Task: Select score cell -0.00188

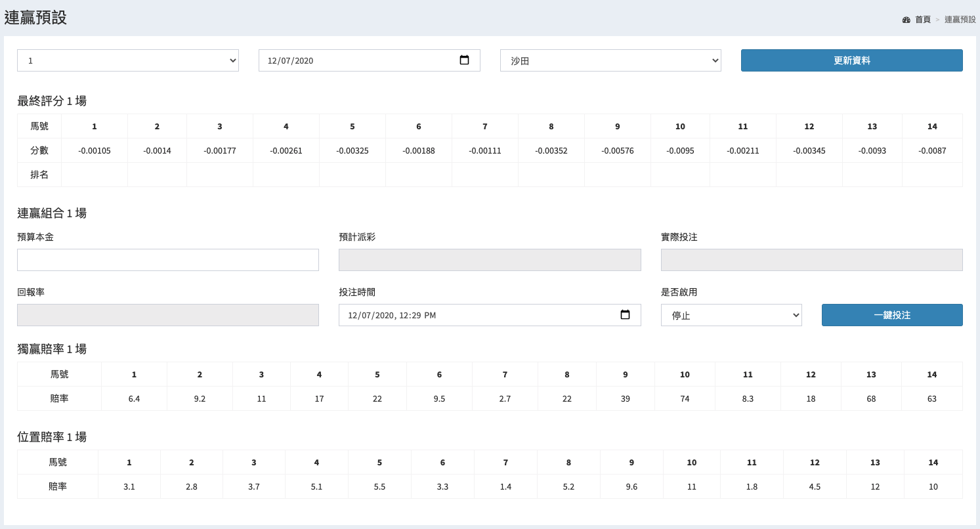Action: 419,150
